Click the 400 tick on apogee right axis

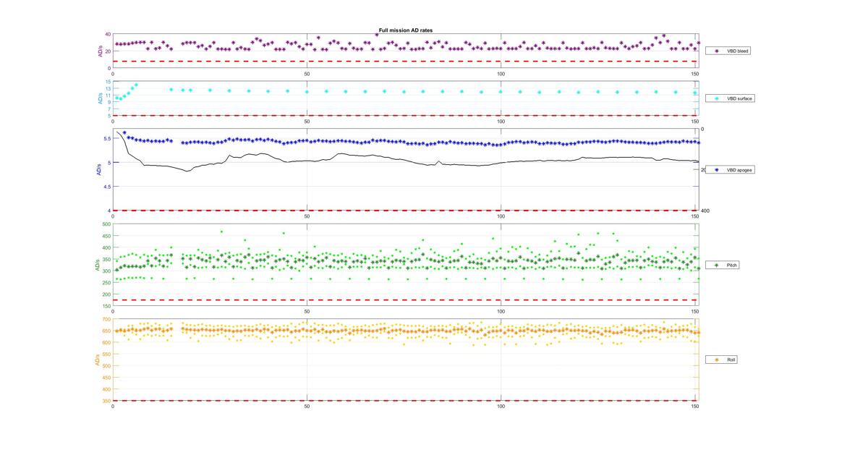(705, 211)
